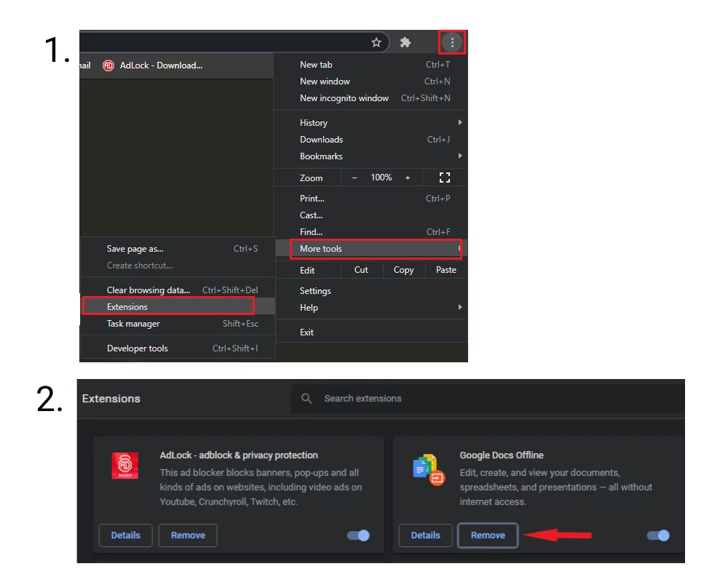Click the Chrome address bar
The width and height of the screenshot is (728, 582).
click(233, 43)
